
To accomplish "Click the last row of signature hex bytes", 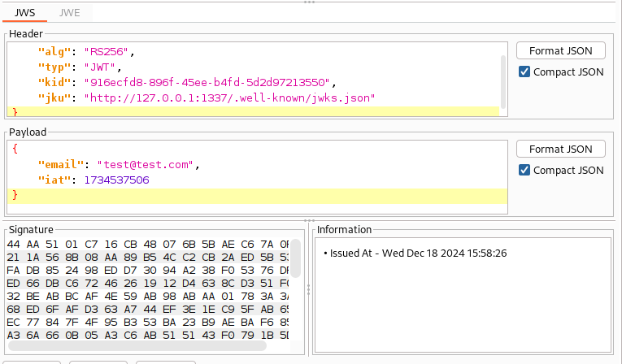I will click(146, 334).
